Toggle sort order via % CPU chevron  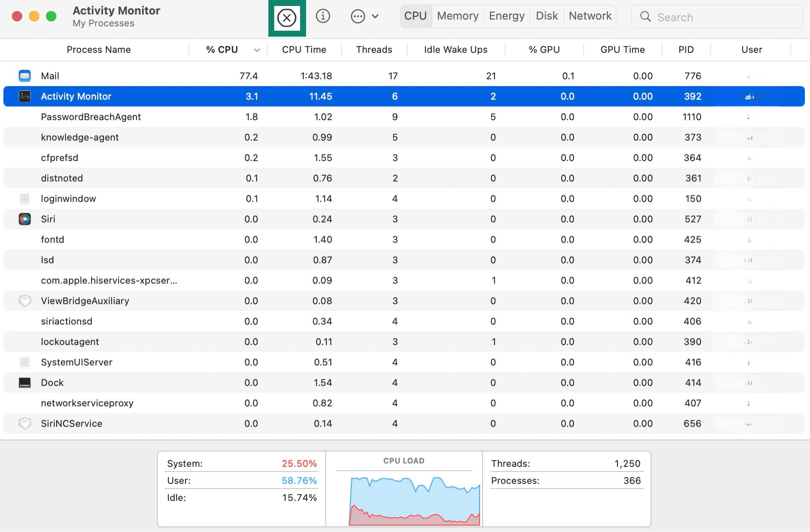pyautogui.click(x=257, y=50)
